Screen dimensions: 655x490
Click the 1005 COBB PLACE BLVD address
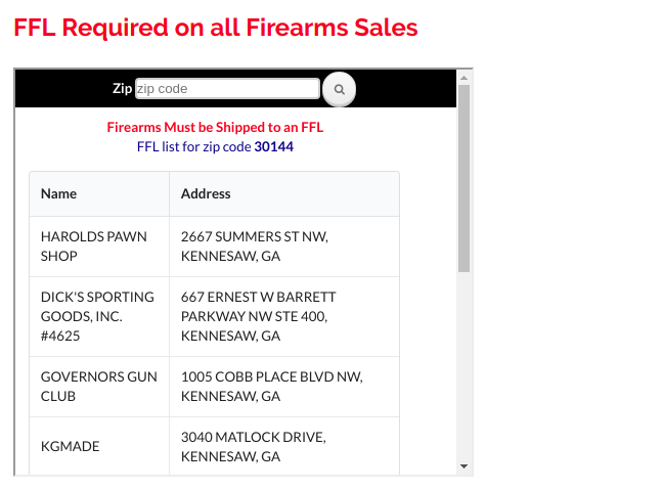pyautogui.click(x=271, y=386)
